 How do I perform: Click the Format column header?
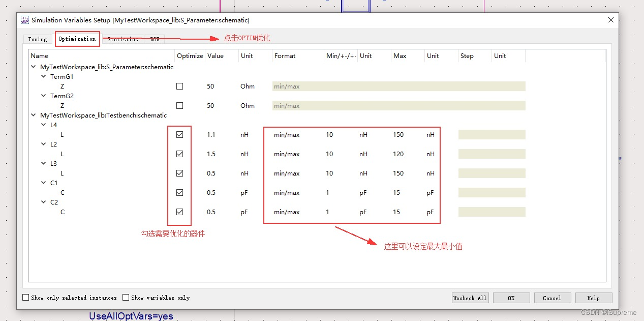click(x=298, y=56)
